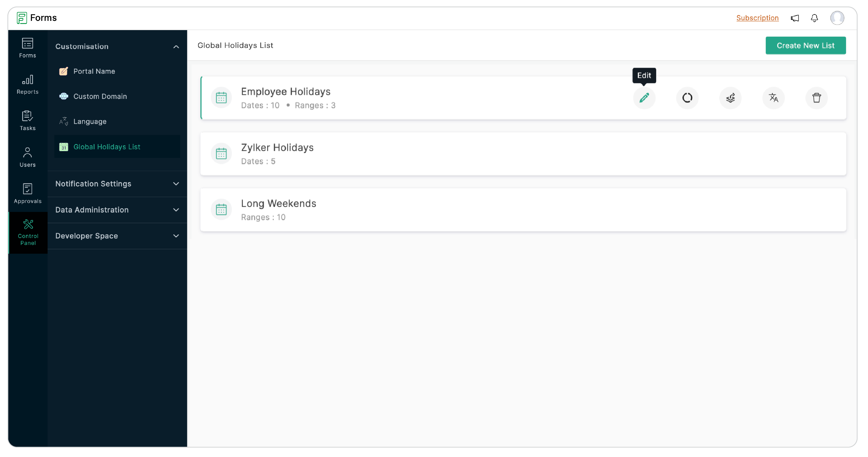Select the Language customisation option
Screen dimensions: 868x457
point(90,121)
